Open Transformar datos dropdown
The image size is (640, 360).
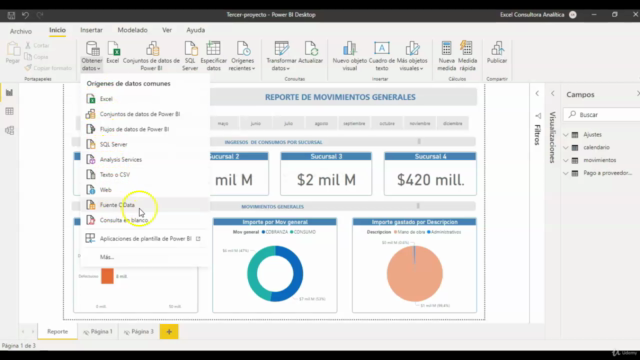[281, 56]
